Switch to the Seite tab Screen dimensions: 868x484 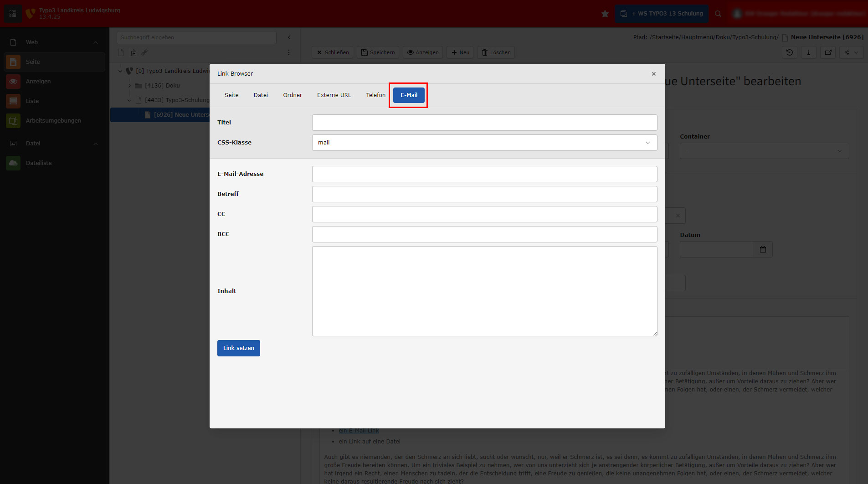point(231,95)
